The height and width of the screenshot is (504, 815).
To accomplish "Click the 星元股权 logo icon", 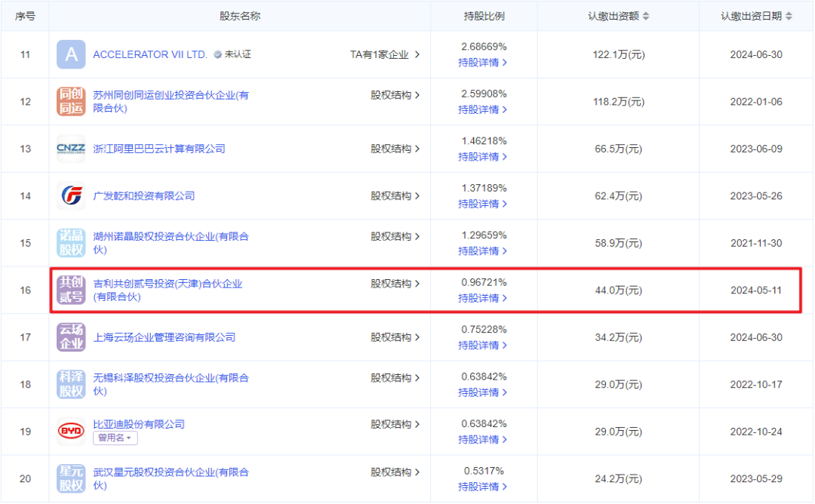I will click(x=71, y=478).
